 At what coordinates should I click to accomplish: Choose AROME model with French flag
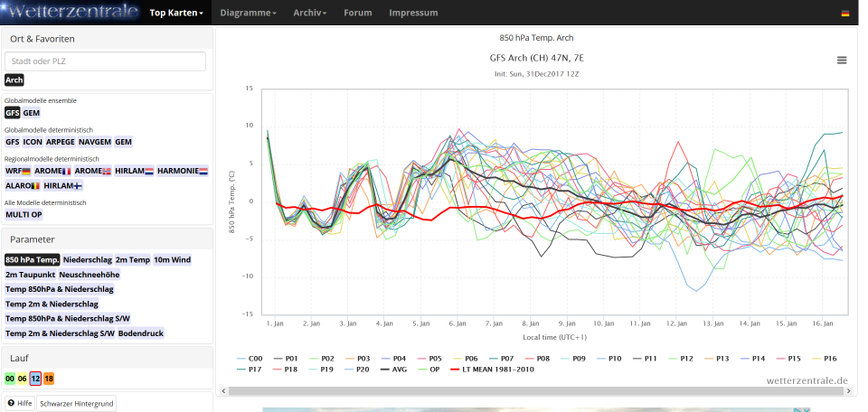pyautogui.click(x=52, y=171)
